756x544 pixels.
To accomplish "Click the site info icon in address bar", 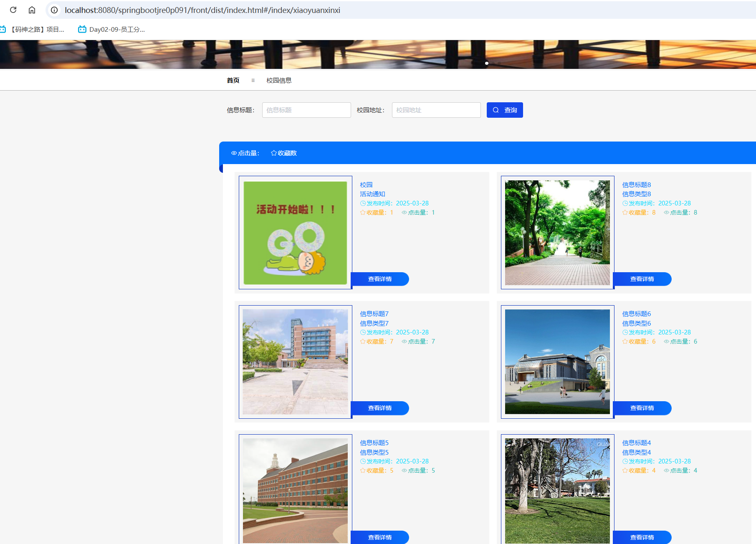I will [x=54, y=10].
